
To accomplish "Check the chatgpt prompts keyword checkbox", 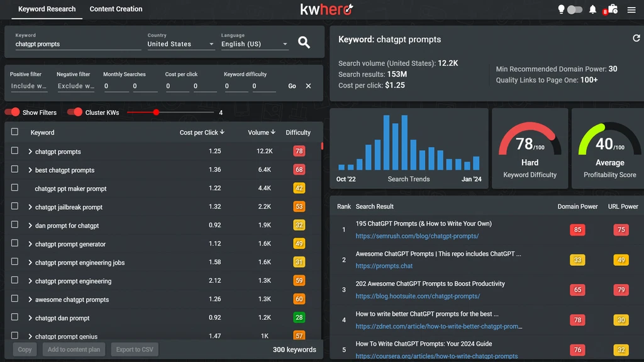I will click(x=14, y=151).
